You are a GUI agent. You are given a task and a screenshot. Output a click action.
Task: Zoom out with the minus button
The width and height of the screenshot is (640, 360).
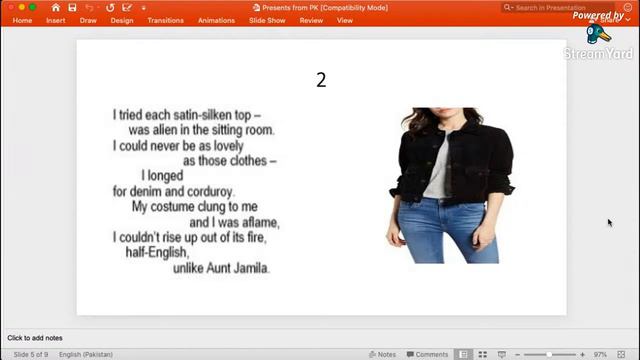tap(517, 355)
